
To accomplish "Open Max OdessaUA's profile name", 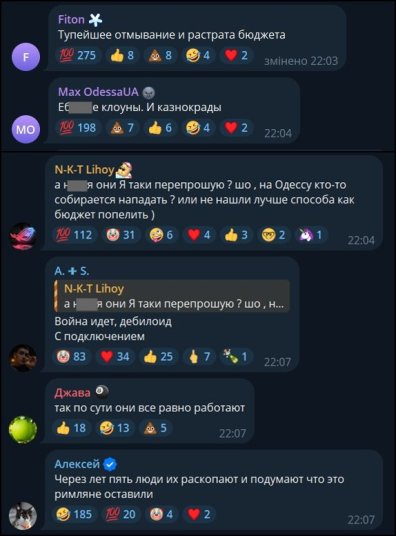I will tap(98, 92).
